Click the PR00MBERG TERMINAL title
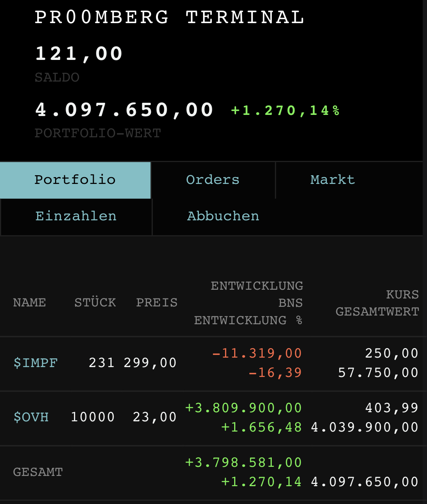The width and height of the screenshot is (427, 504). pyautogui.click(x=170, y=17)
